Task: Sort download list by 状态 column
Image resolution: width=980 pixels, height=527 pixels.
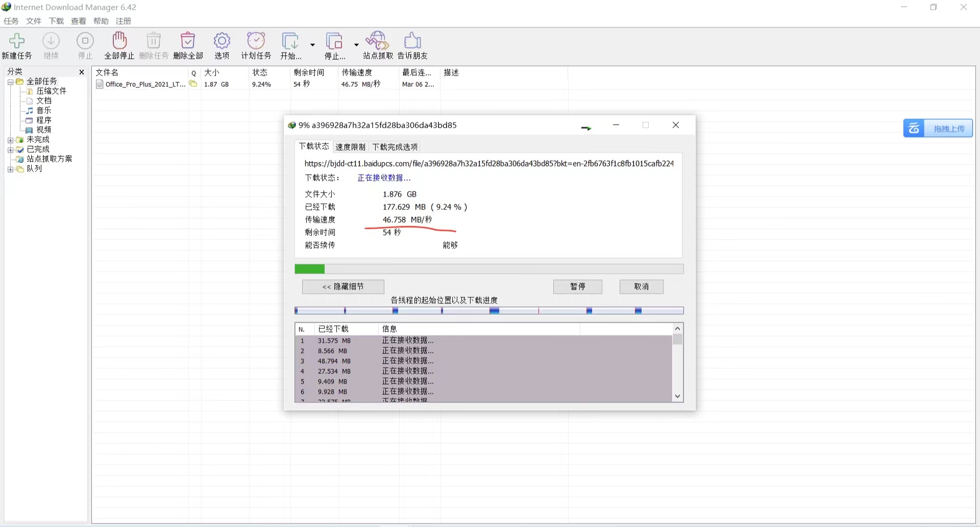Action: [x=269, y=73]
